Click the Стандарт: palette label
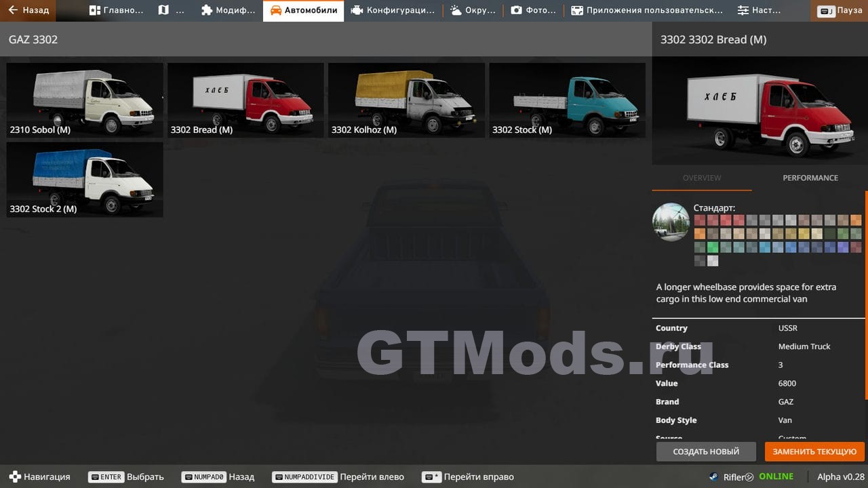 coord(714,208)
